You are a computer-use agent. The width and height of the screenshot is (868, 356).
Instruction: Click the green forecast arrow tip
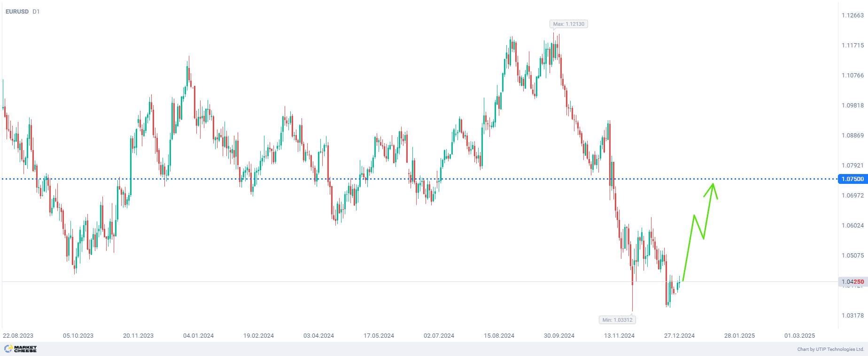pos(713,184)
